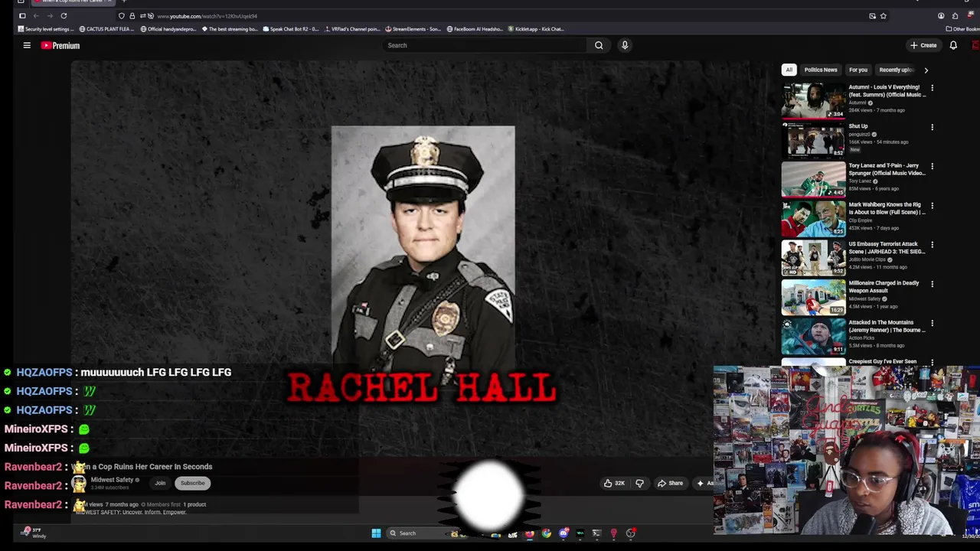Screen dimensions: 980x551
Task: Open 'VRFlad's Channel poin...' bookmark
Action: (x=352, y=29)
